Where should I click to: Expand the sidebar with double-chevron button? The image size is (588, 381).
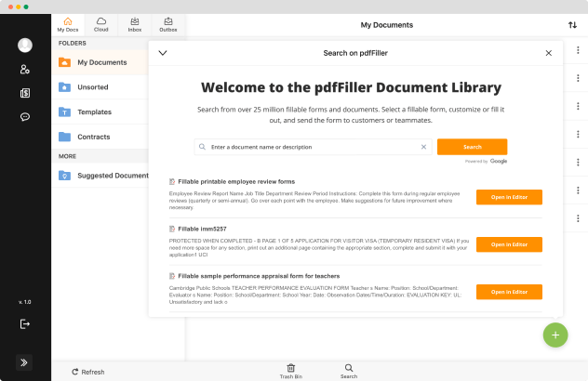24,362
